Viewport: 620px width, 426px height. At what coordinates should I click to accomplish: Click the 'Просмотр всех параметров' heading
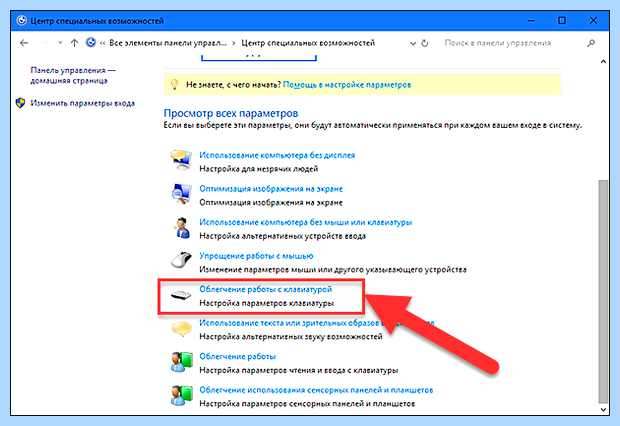[x=231, y=113]
